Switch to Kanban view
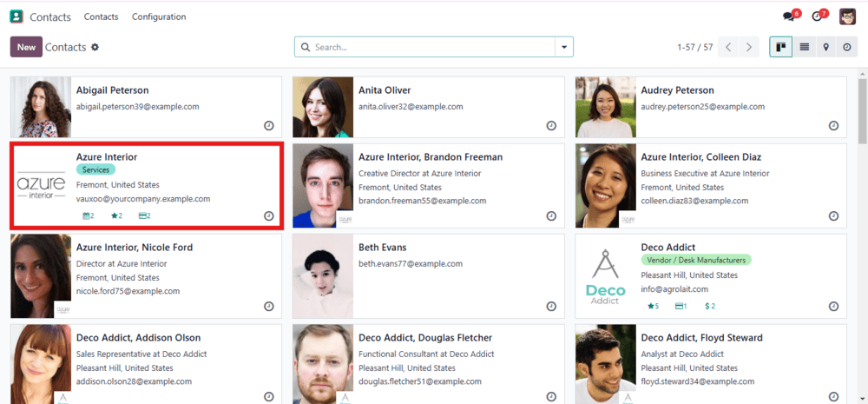 pyautogui.click(x=780, y=47)
